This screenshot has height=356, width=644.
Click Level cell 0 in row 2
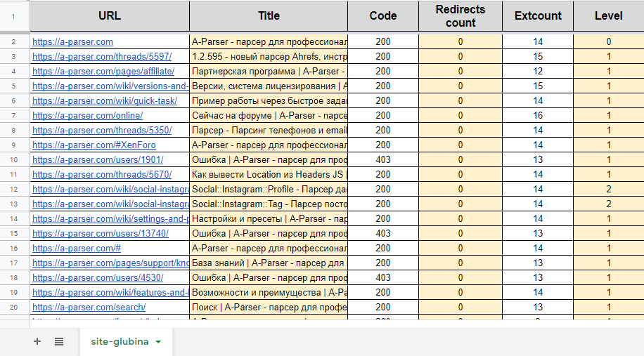tap(609, 42)
